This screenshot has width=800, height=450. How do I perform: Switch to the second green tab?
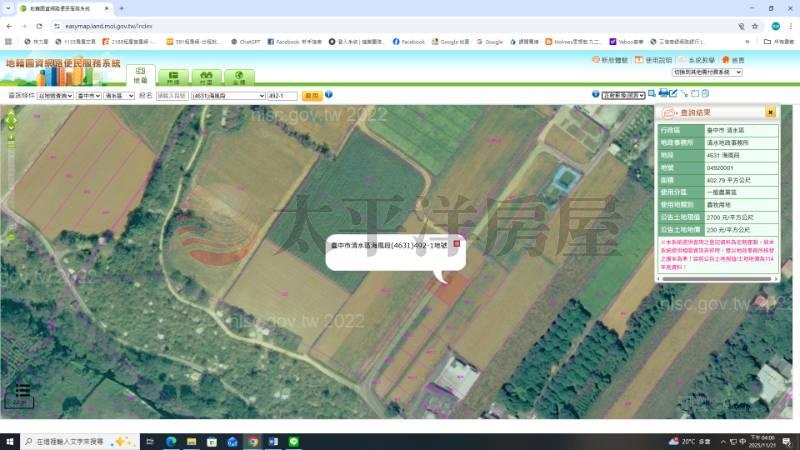(x=174, y=77)
